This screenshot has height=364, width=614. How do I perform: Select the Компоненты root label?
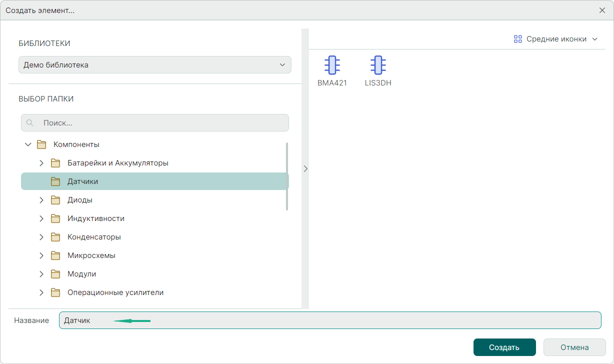(x=76, y=144)
